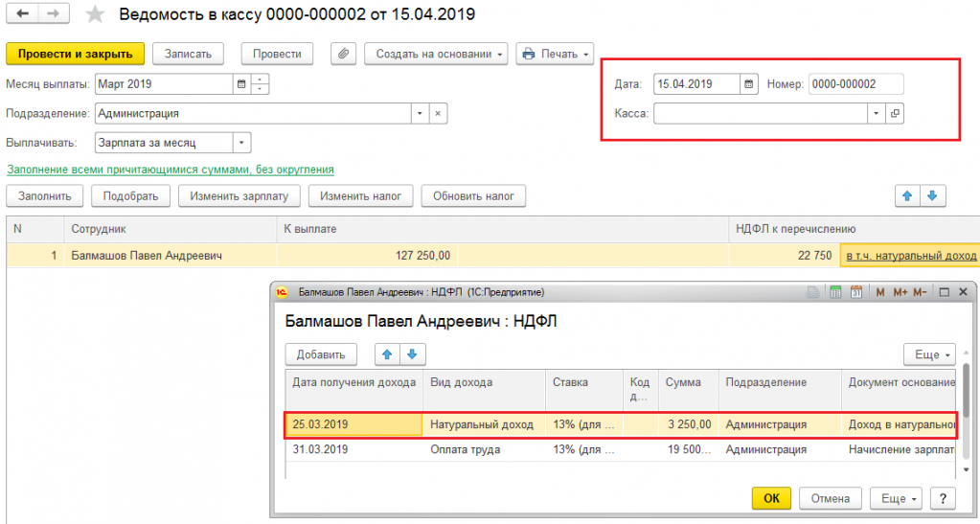
Task: Click the Провести и закрыть button
Action: [75, 55]
